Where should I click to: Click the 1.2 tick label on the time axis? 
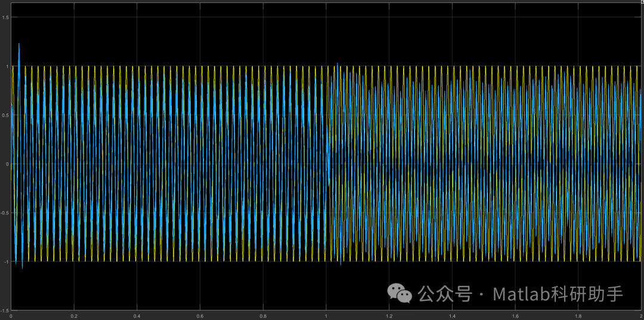point(389,316)
